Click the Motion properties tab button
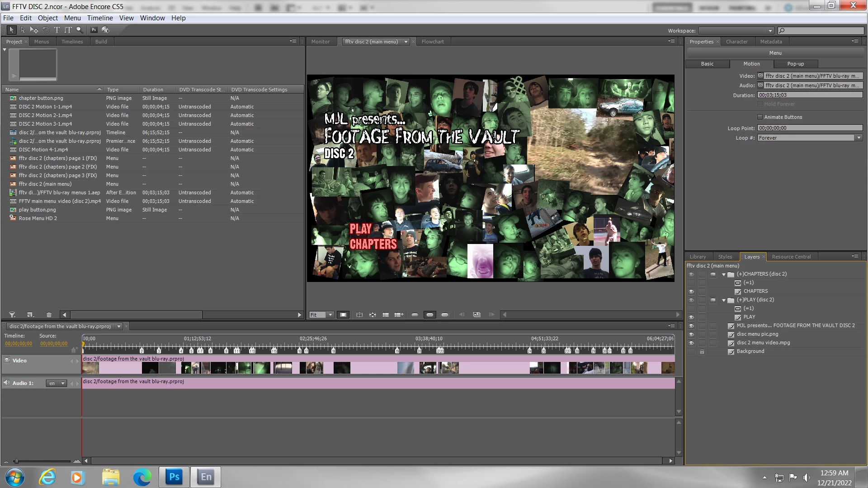This screenshot has width=868, height=488. (x=751, y=64)
